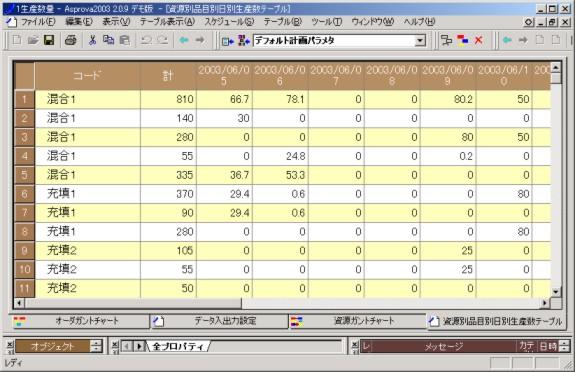Click the 2003/06/05 column header
The height and width of the screenshot is (372, 575).
tap(224, 76)
